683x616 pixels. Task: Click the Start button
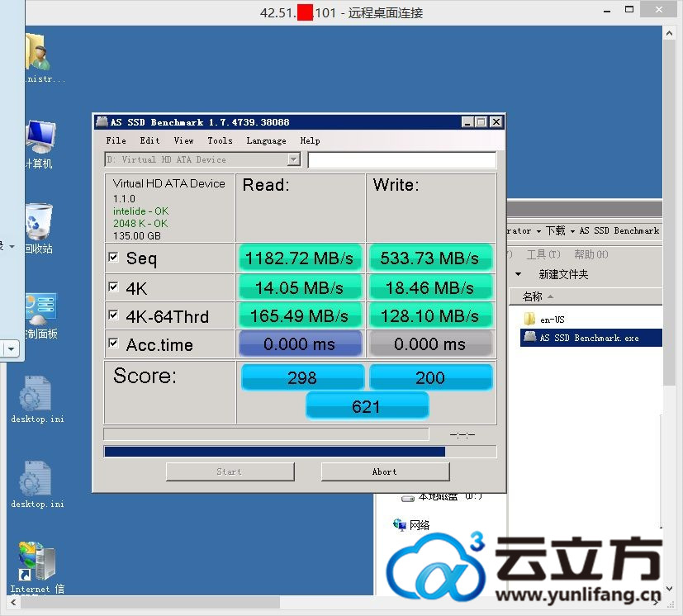pyautogui.click(x=230, y=471)
